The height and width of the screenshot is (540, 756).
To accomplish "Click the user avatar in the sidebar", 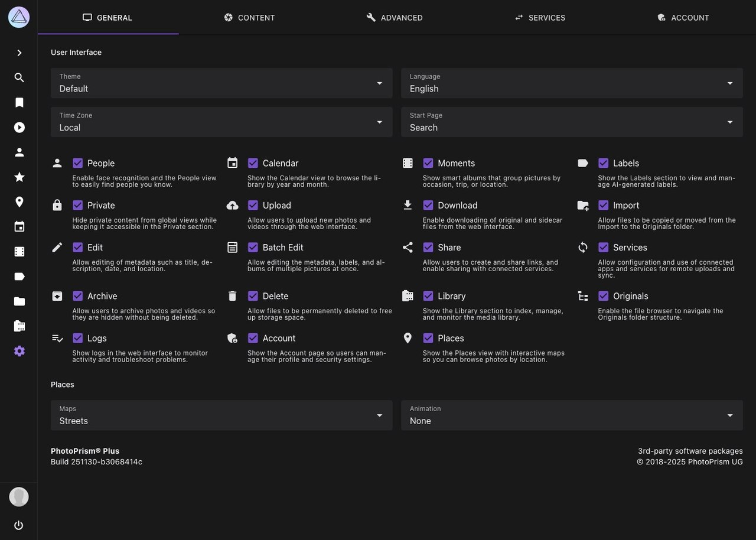I will [19, 497].
